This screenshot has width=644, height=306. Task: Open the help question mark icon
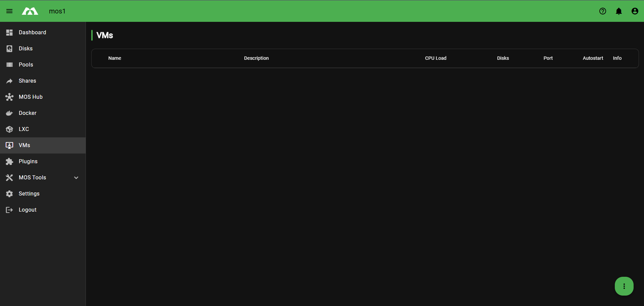click(603, 11)
